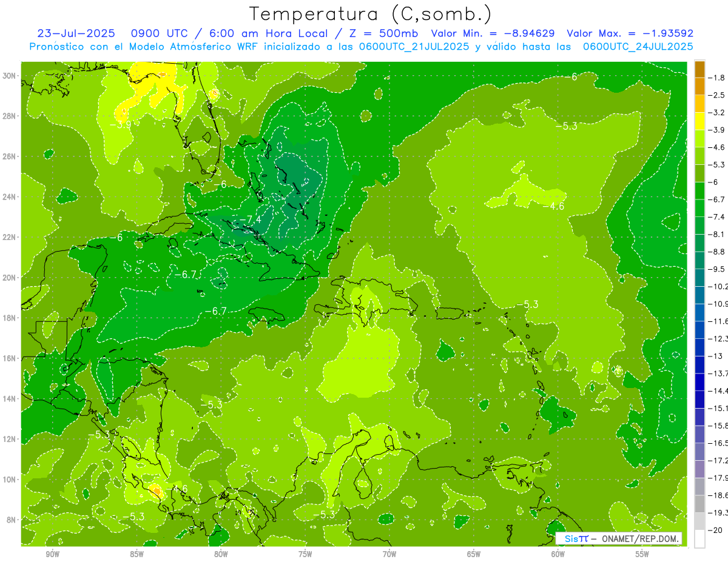Click the 30N latitude axis label
Image resolution: width=728 pixels, height=562 pixels.
(x=10, y=76)
